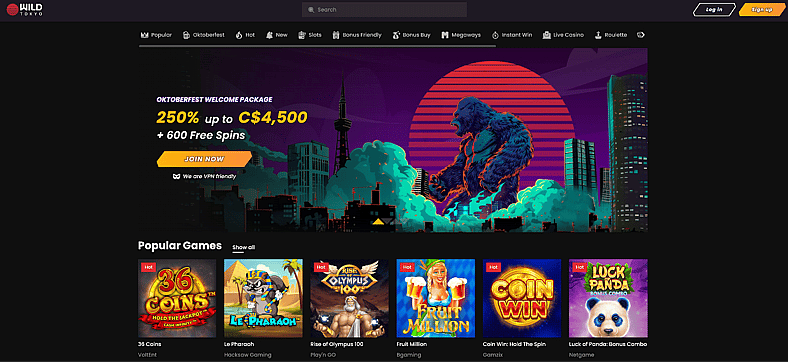Click the Log in button

[x=714, y=10]
